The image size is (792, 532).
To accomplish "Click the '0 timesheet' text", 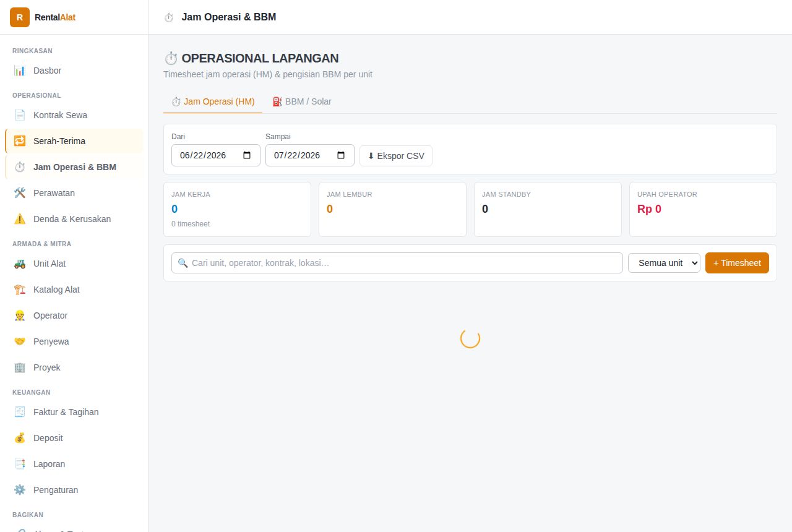I will (191, 224).
